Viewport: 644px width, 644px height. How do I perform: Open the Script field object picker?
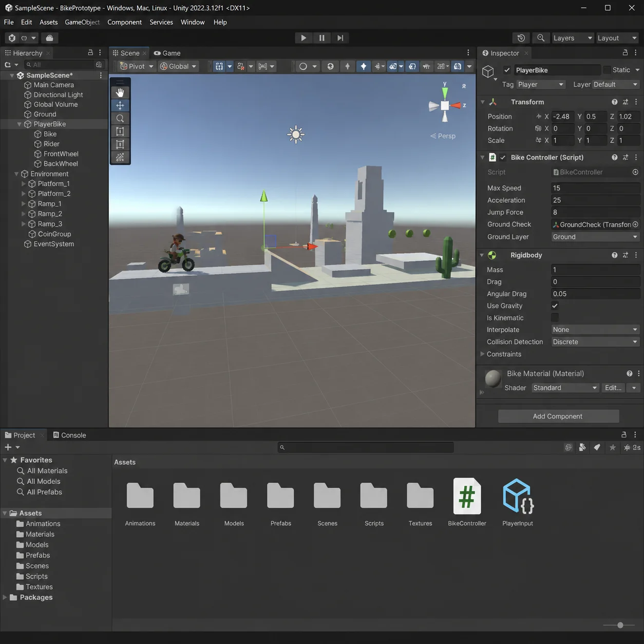[x=635, y=172]
